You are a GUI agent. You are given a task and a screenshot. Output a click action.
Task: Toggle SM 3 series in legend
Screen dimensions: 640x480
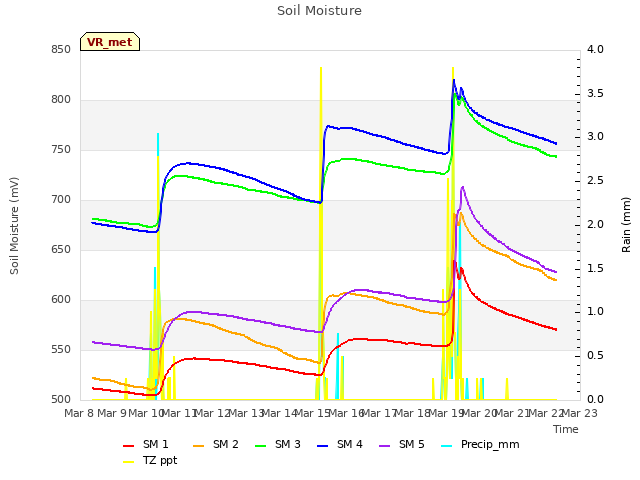(x=278, y=444)
